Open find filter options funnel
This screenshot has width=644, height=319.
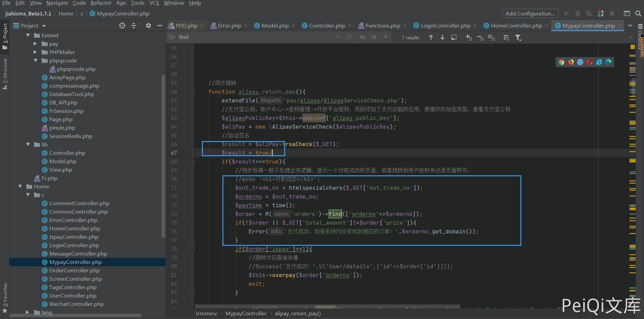pos(518,38)
